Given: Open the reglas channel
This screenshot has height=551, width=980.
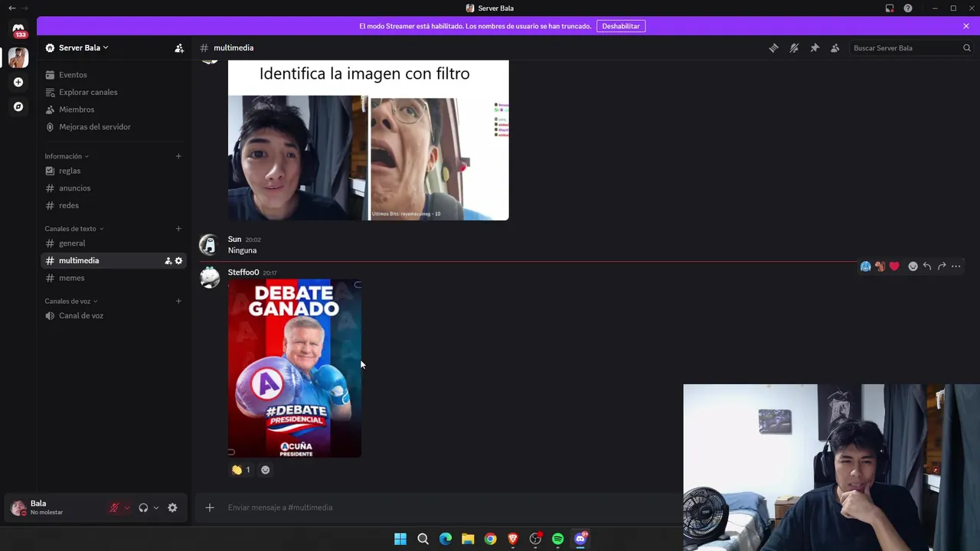Looking at the screenshot, I should point(113,171).
